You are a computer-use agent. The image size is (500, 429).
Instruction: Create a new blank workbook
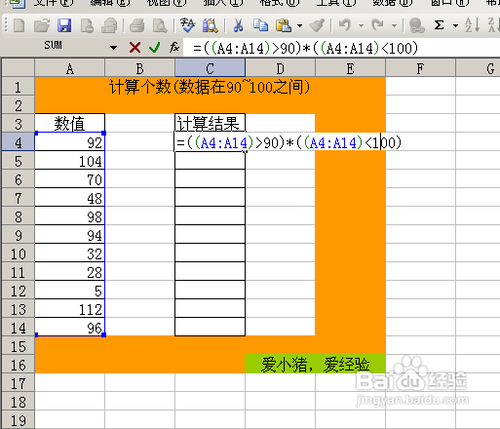pos(19,26)
